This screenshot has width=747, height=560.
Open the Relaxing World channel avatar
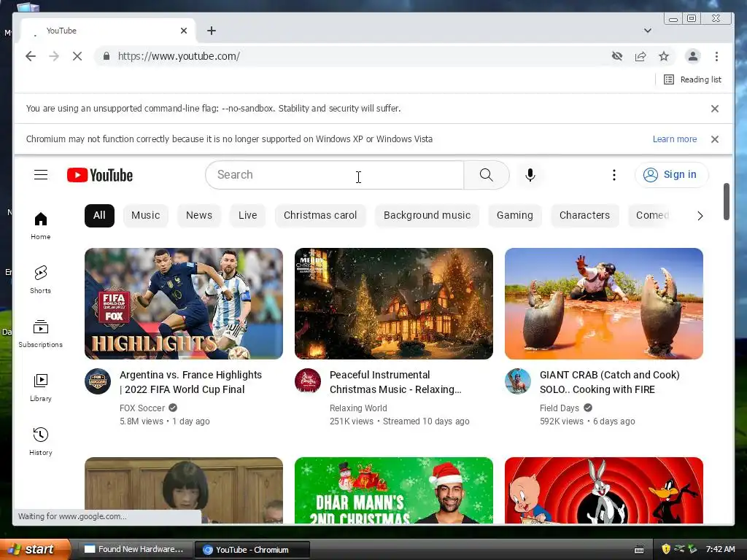(308, 381)
